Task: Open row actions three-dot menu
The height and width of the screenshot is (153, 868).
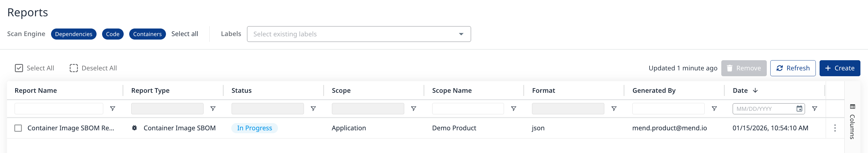Action: point(835,128)
